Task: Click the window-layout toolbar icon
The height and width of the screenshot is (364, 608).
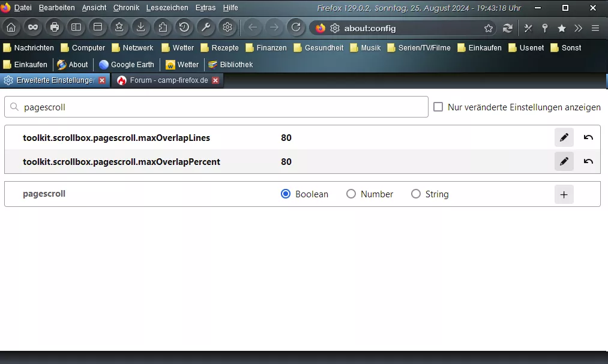Action: 98,28
